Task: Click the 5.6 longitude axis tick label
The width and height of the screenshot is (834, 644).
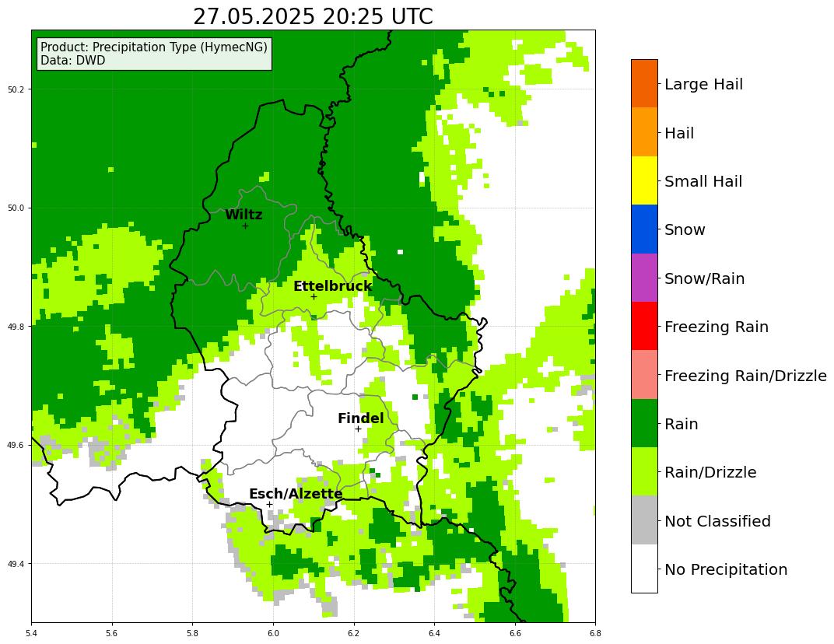Action: pyautogui.click(x=112, y=633)
